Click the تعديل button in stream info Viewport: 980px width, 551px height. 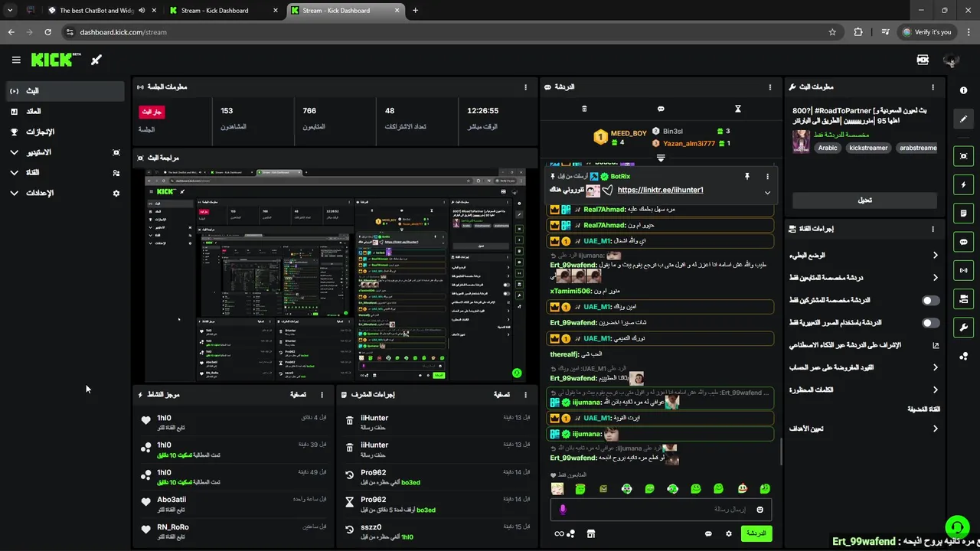point(864,201)
